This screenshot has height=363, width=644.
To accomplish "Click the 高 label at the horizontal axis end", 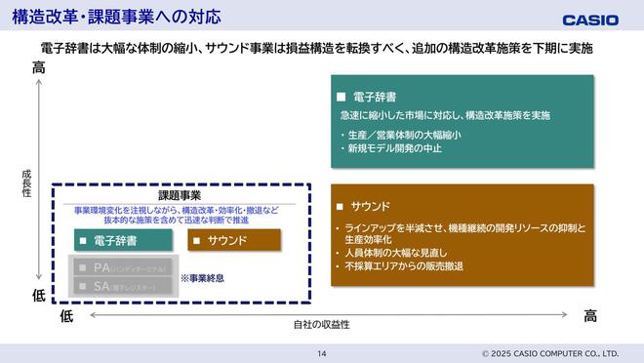I will pos(590,316).
